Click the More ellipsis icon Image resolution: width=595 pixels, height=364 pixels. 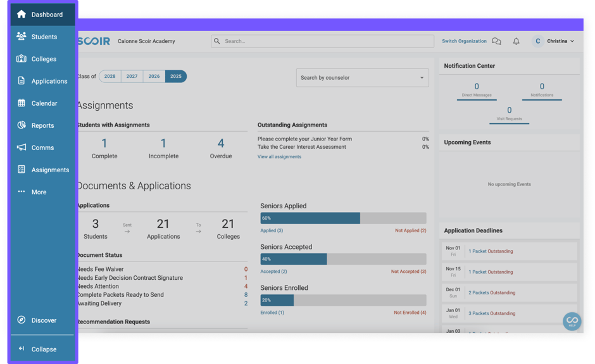tap(22, 191)
